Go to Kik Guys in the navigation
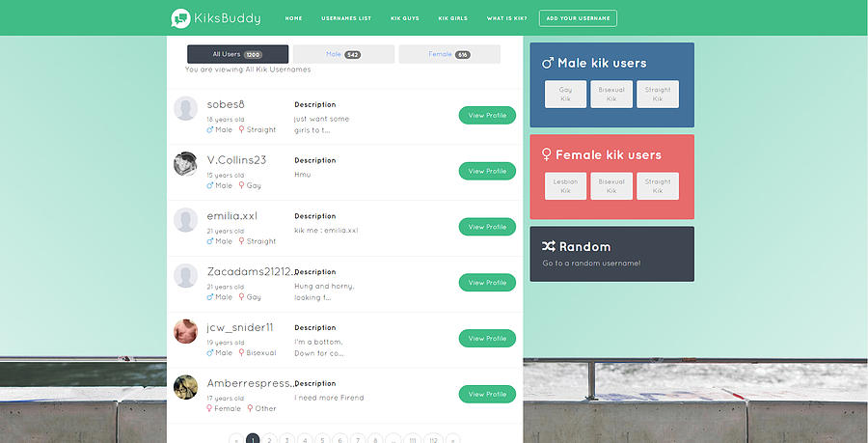 point(404,18)
